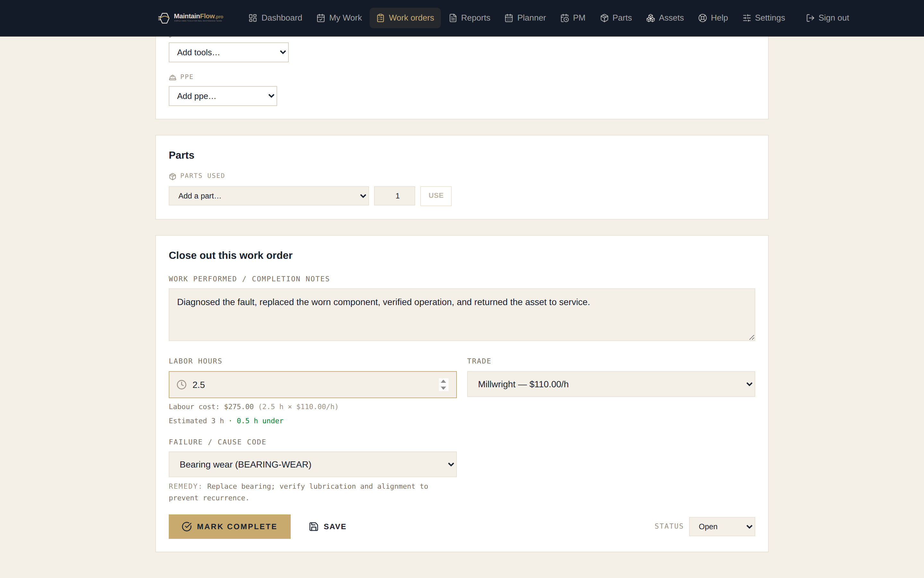Open the Reports section
This screenshot has height=578, width=924.
point(470,18)
